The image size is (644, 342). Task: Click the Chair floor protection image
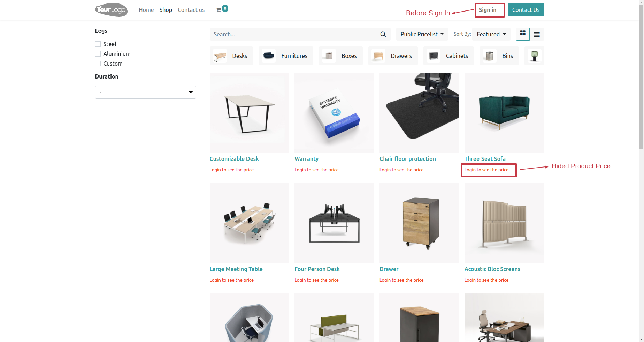coord(419,113)
